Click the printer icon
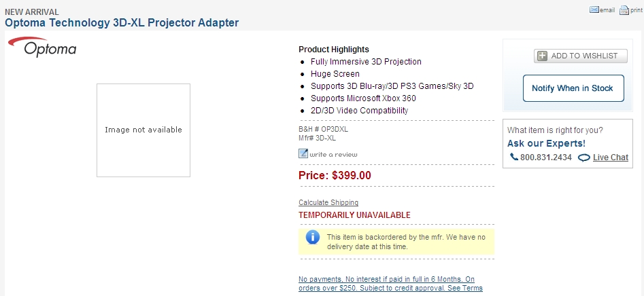 click(624, 10)
